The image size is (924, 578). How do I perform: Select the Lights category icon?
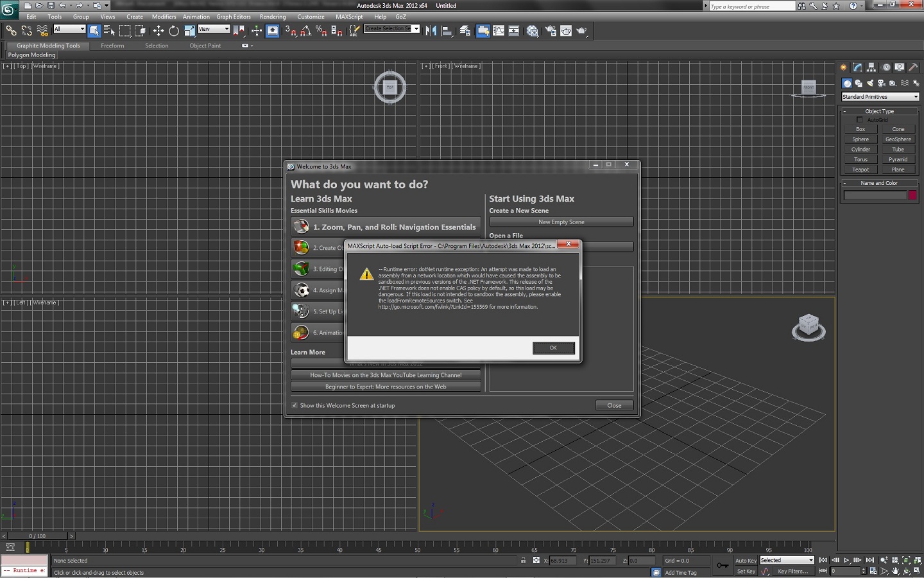[870, 83]
